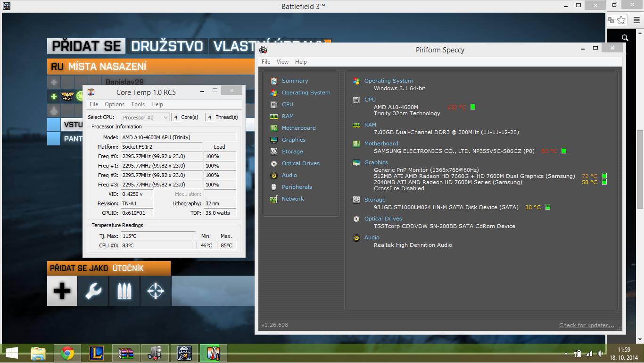Click the Banislav29 player name in Battlefield
The image size is (644, 363).
click(124, 82)
